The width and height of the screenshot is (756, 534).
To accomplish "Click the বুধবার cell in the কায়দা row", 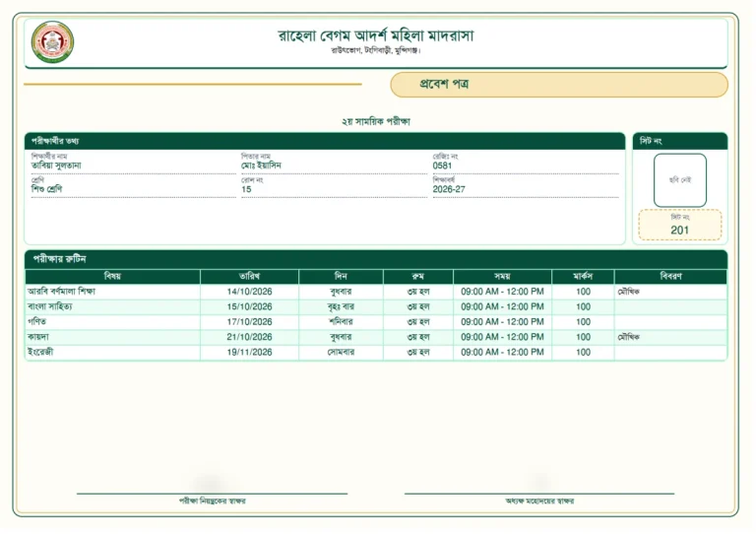I will tap(341, 337).
